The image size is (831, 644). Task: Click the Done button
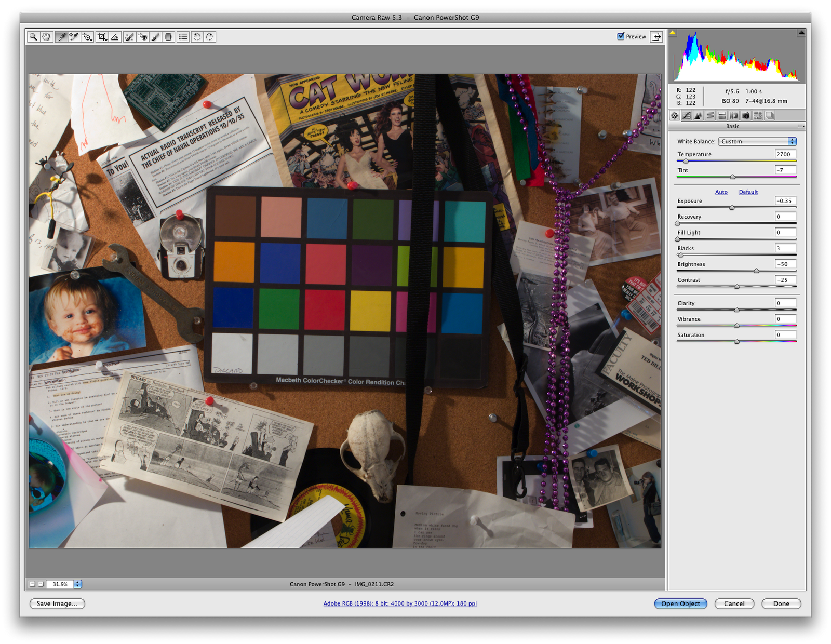(x=781, y=603)
